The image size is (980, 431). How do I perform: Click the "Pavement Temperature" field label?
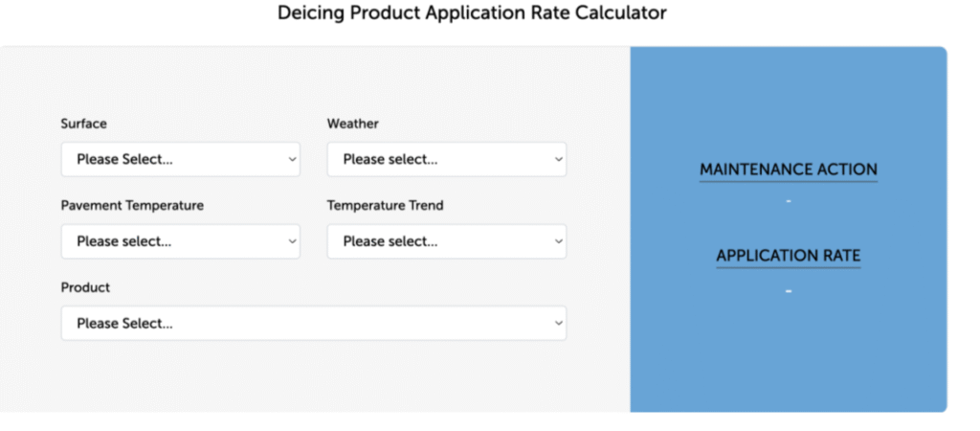pos(132,205)
